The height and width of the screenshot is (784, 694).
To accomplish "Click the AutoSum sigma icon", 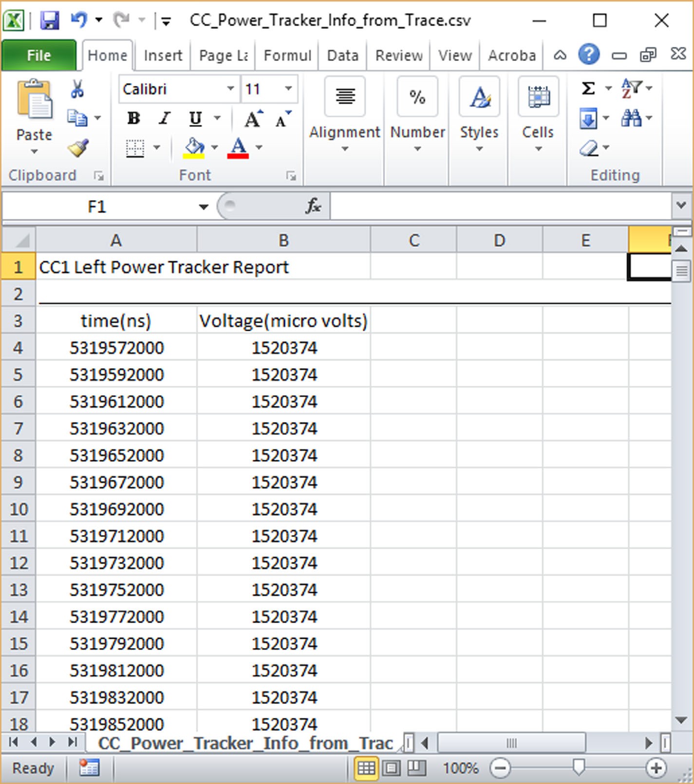I will click(588, 89).
